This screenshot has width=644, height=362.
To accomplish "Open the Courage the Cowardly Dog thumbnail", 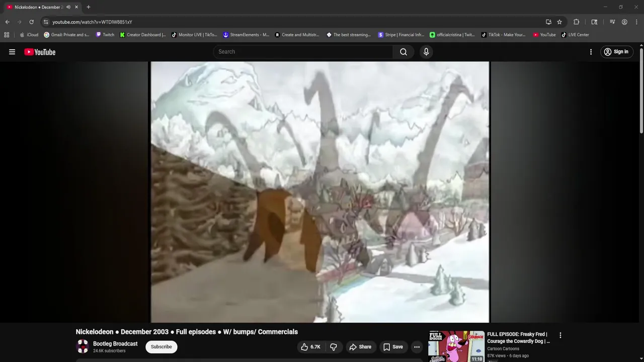I will [456, 346].
